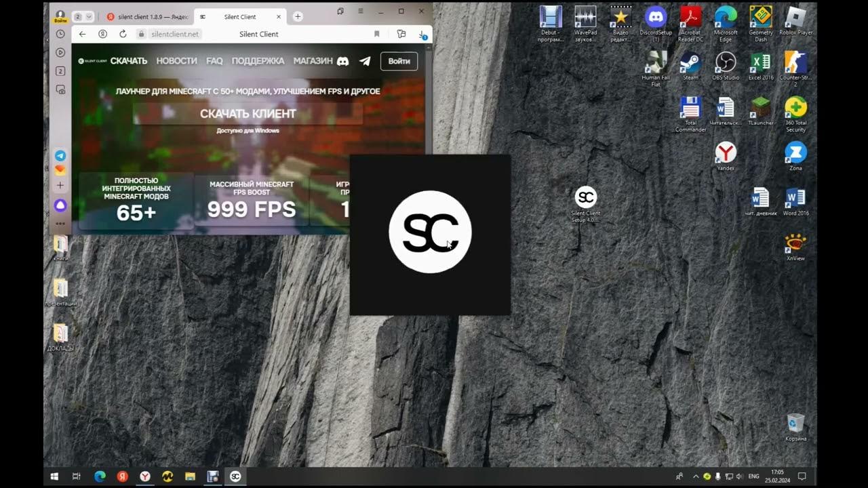This screenshot has height=488, width=868.
Task: Go back using the browser back arrow
Action: click(x=83, y=34)
